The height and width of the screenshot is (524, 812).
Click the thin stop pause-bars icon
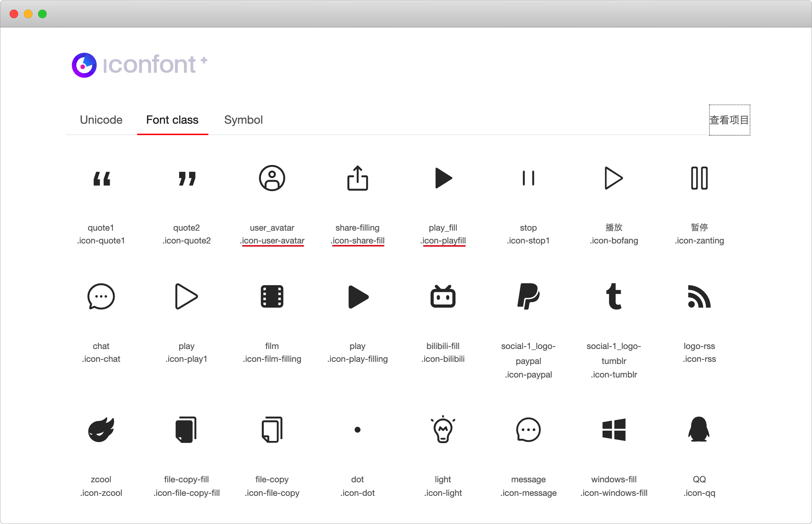click(x=529, y=178)
